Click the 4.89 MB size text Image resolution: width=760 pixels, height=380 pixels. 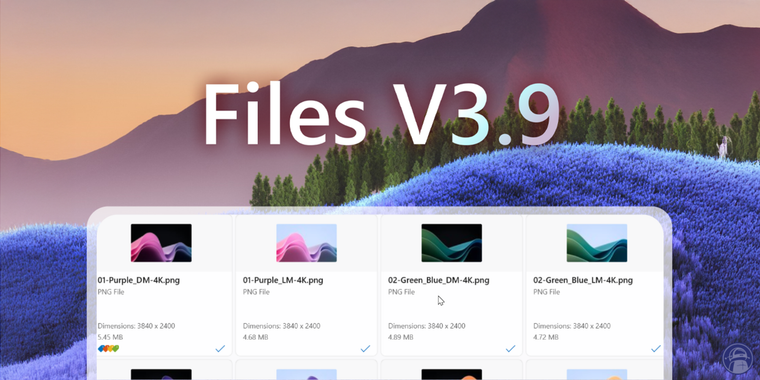(400, 337)
